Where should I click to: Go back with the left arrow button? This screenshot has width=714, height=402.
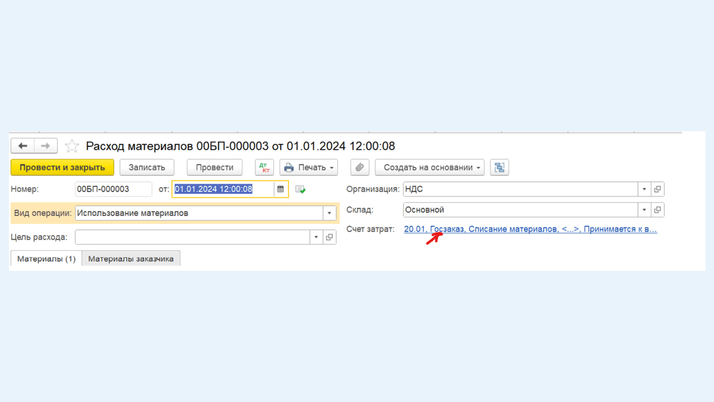click(23, 146)
